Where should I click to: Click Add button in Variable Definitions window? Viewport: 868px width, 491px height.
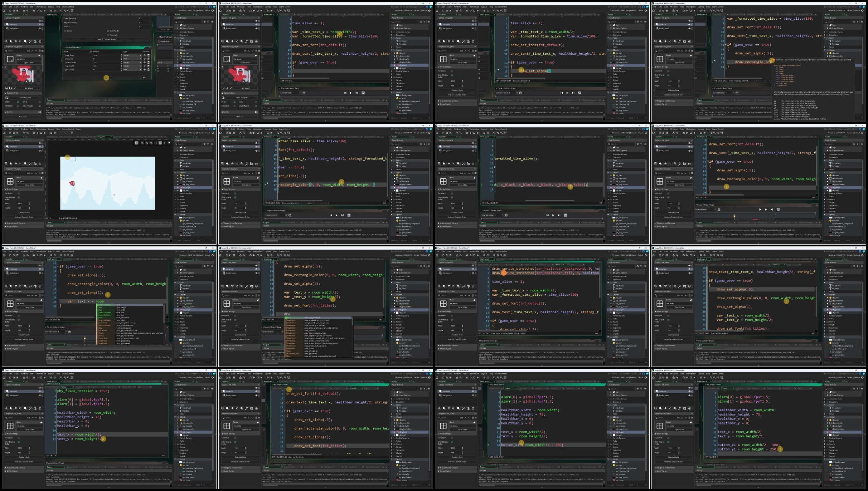pyautogui.click(x=144, y=77)
